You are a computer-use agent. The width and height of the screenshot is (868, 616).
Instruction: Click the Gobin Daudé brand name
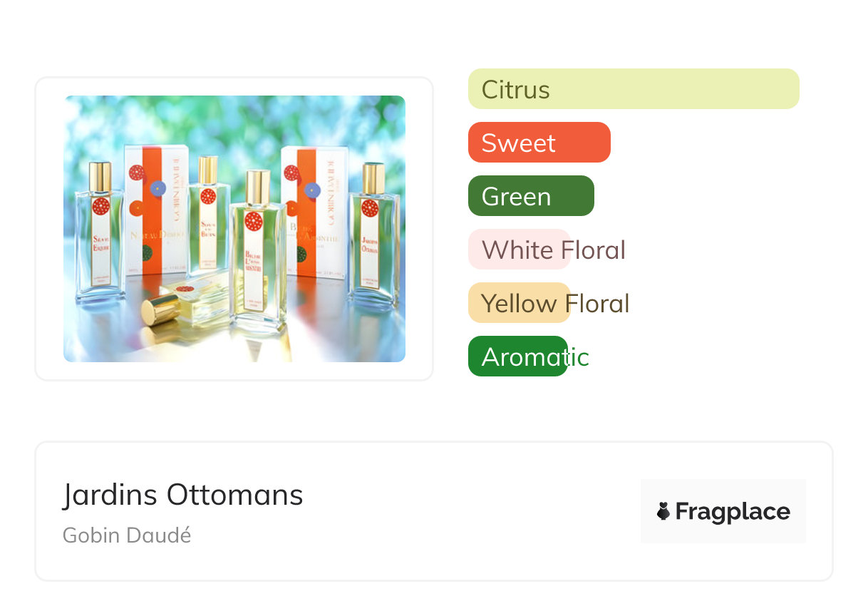click(x=127, y=535)
